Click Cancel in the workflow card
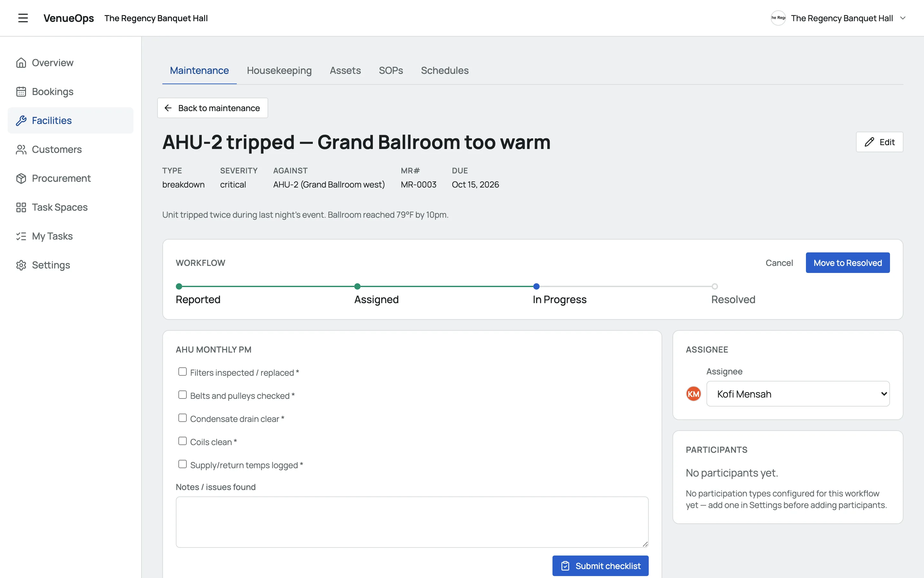Viewport: 924px width, 578px height. [779, 263]
